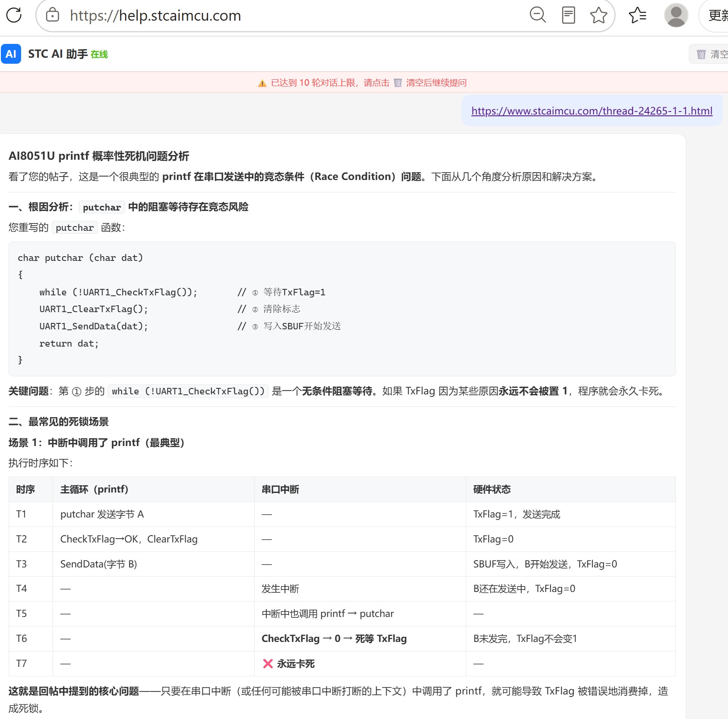
Task: Click the blue AI logo badge
Action: click(11, 54)
